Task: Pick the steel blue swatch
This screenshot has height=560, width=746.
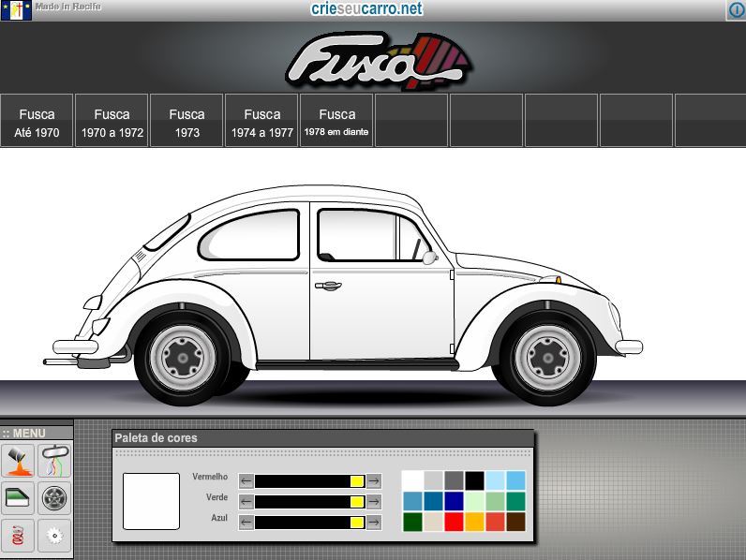Action: click(x=412, y=501)
